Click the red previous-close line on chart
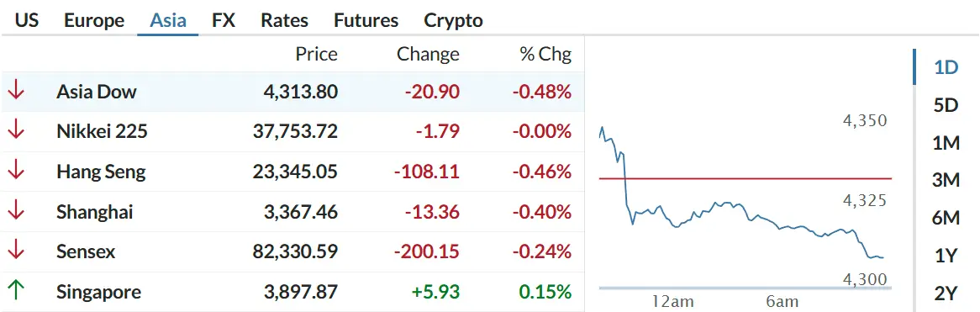This screenshot has width=980, height=312. tap(745, 179)
